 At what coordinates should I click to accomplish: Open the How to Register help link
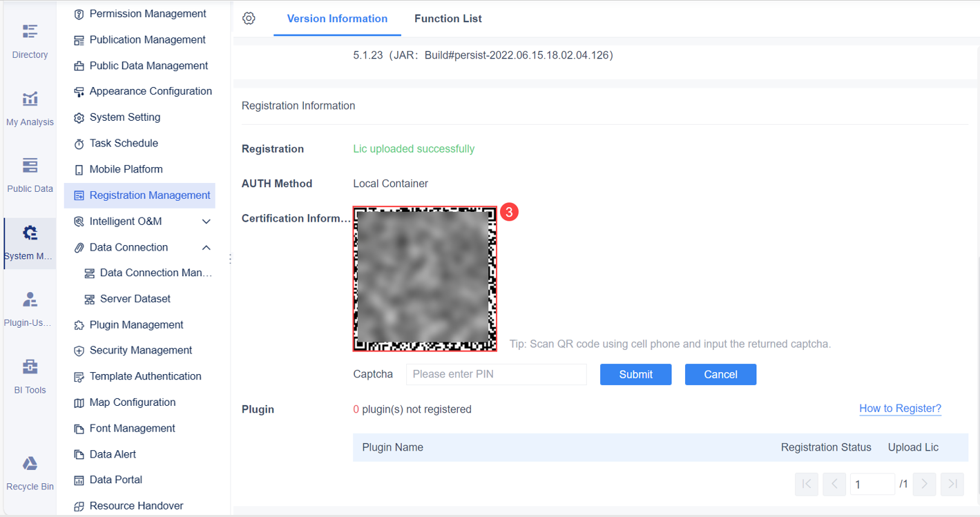(x=900, y=408)
